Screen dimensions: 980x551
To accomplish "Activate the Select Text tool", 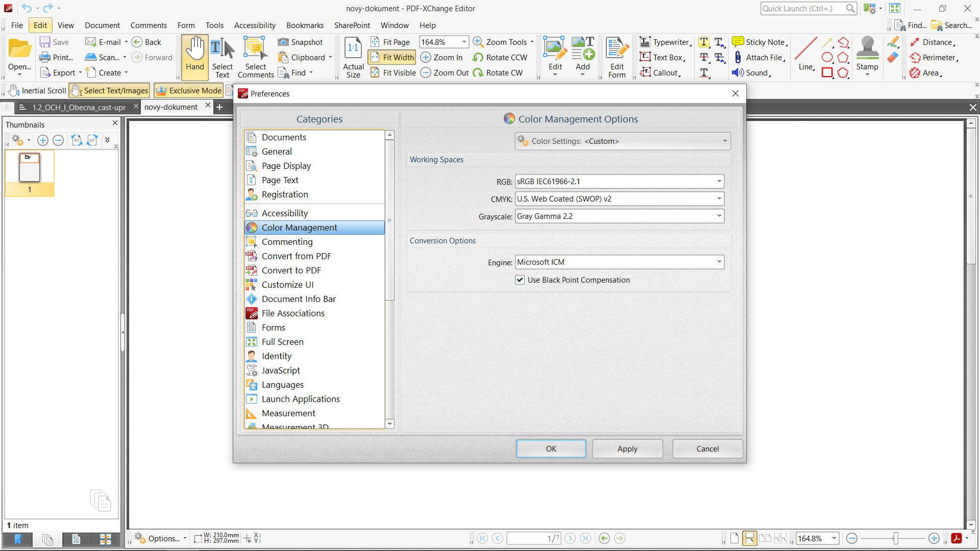I will pos(223,57).
